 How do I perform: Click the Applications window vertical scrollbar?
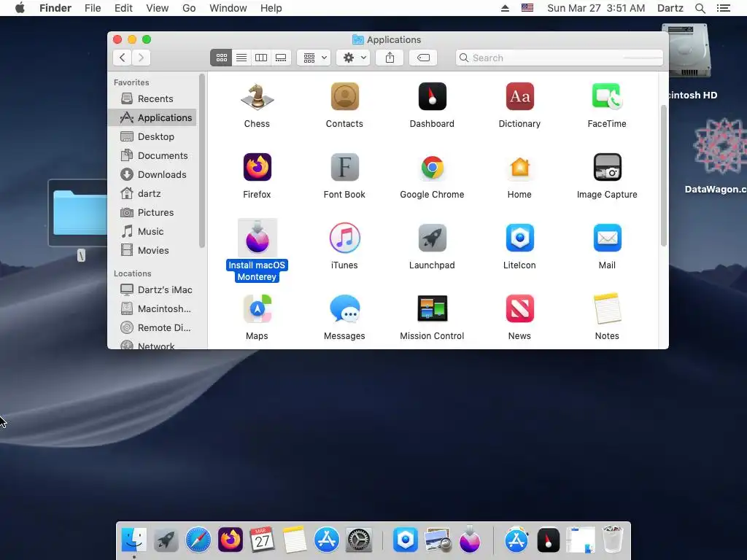pos(664,176)
